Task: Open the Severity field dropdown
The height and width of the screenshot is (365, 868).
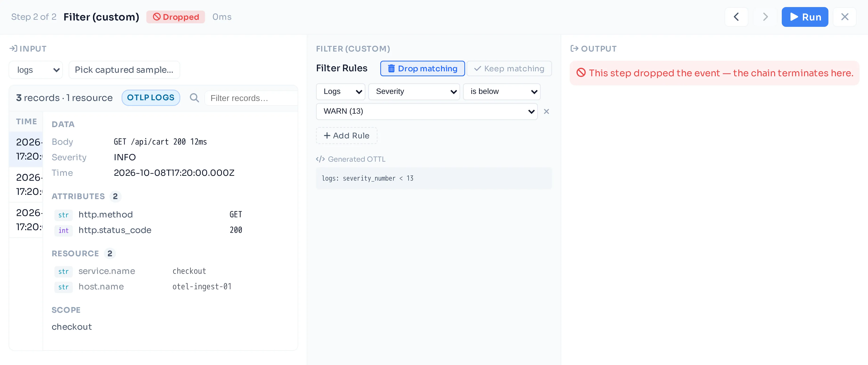Action: pyautogui.click(x=414, y=92)
